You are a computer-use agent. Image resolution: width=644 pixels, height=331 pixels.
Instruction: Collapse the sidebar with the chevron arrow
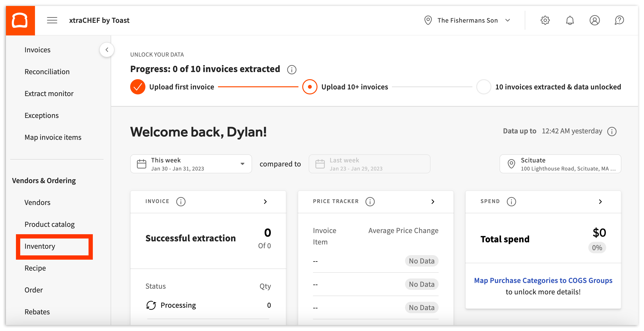(x=107, y=50)
